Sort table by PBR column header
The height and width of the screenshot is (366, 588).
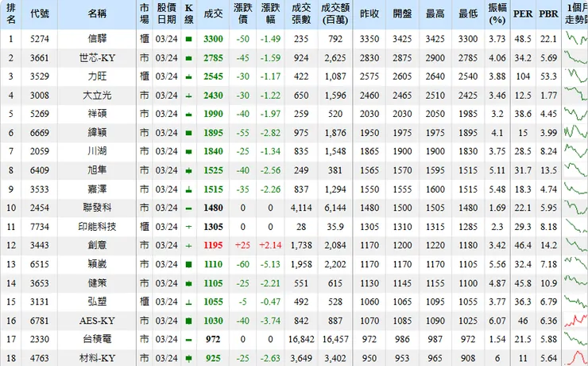548,14
